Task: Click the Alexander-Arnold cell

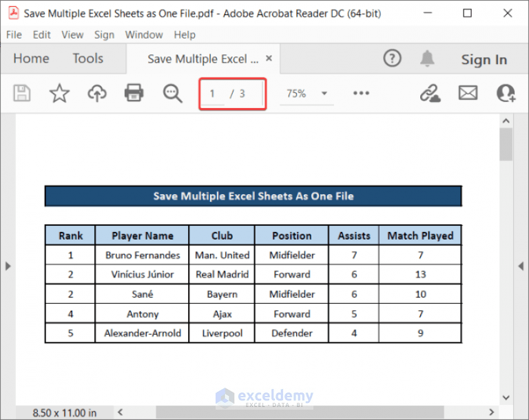Action: click(x=143, y=333)
